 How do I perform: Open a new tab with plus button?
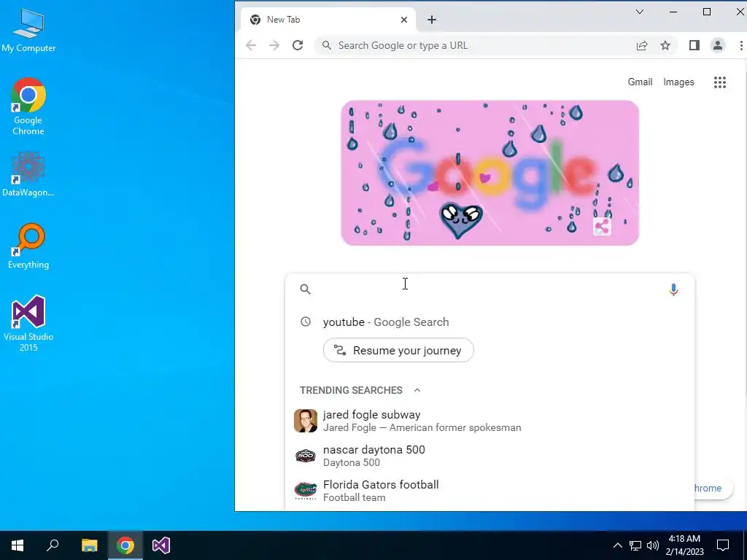point(432,20)
